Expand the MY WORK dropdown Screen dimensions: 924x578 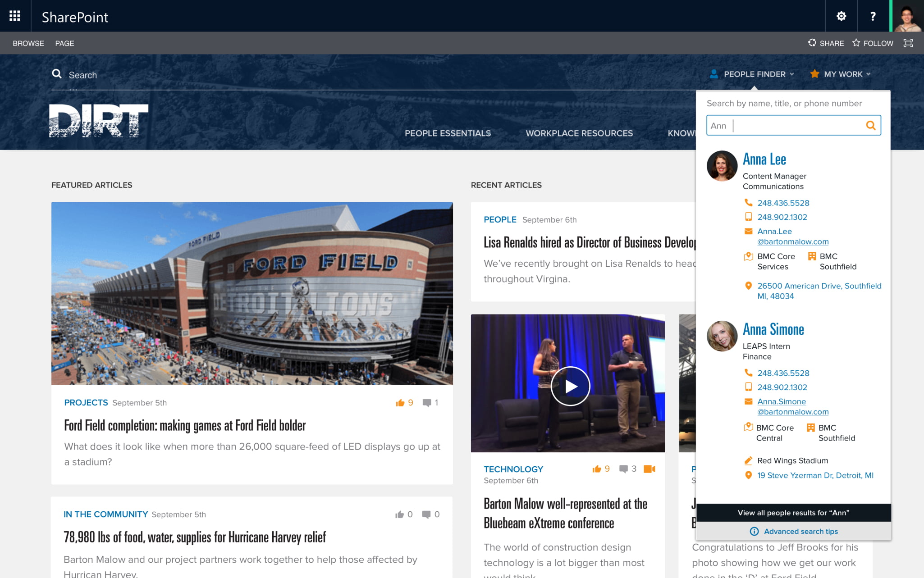coord(840,74)
